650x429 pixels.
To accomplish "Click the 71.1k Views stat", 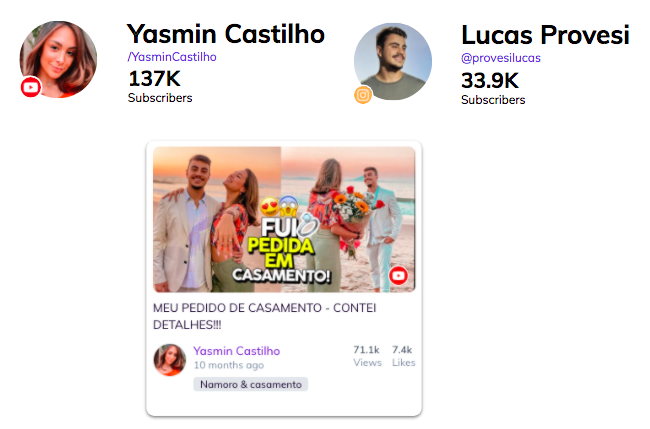I will tap(367, 356).
